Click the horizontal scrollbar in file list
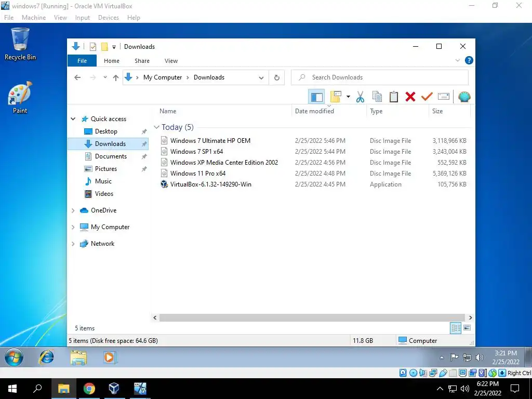The width and height of the screenshot is (532, 399). point(312,317)
